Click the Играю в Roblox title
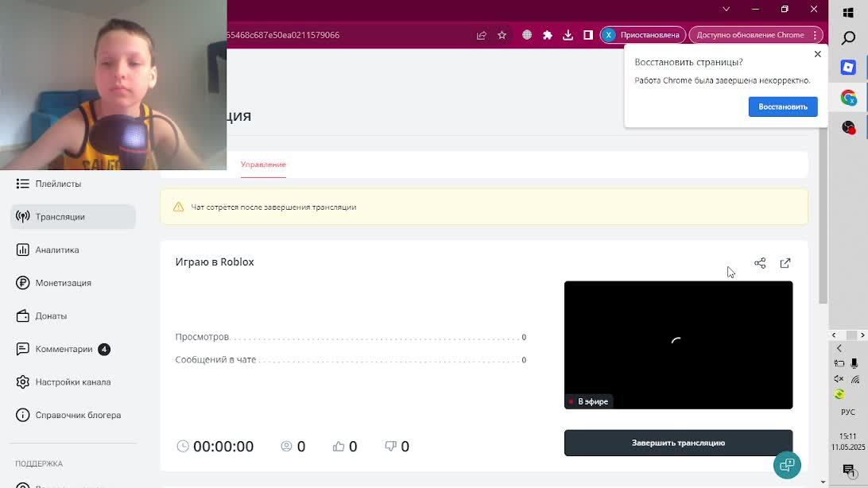The image size is (868, 488). tap(215, 262)
